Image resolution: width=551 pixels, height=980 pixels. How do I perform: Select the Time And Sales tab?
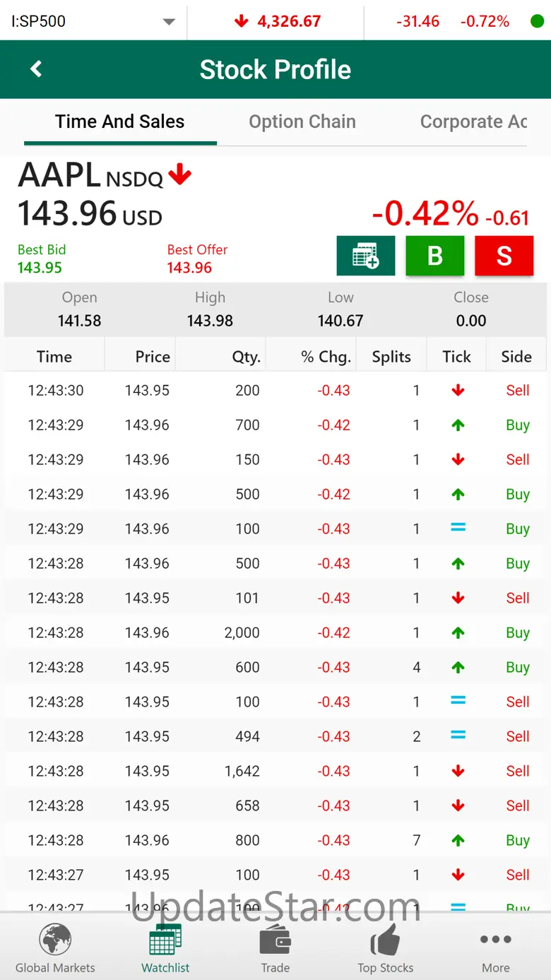coord(120,122)
